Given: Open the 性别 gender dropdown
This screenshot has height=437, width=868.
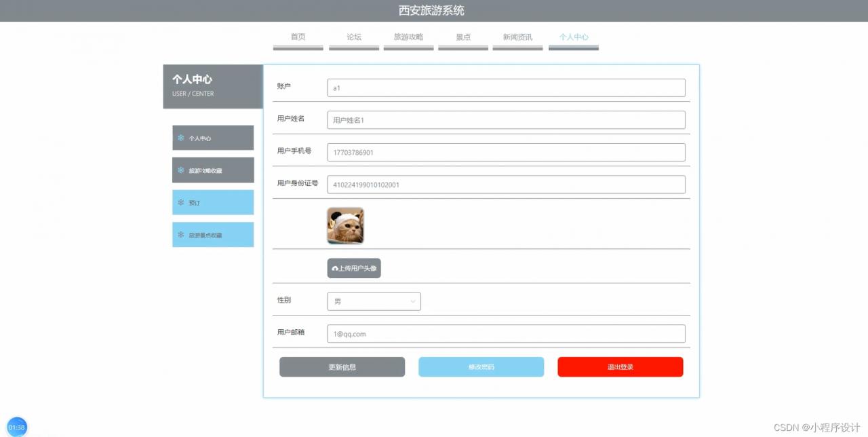Looking at the screenshot, I should pyautogui.click(x=374, y=301).
